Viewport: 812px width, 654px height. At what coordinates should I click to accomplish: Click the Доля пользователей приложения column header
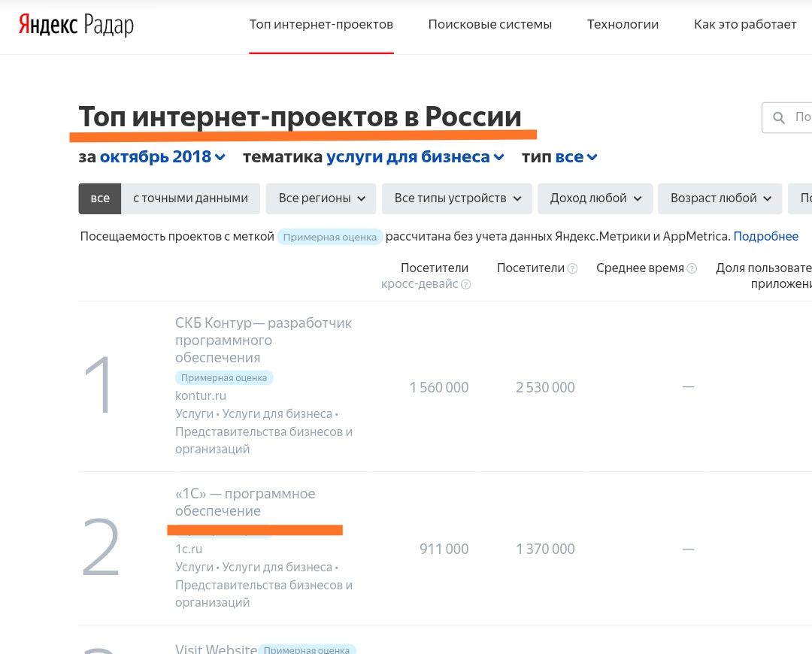click(764, 275)
